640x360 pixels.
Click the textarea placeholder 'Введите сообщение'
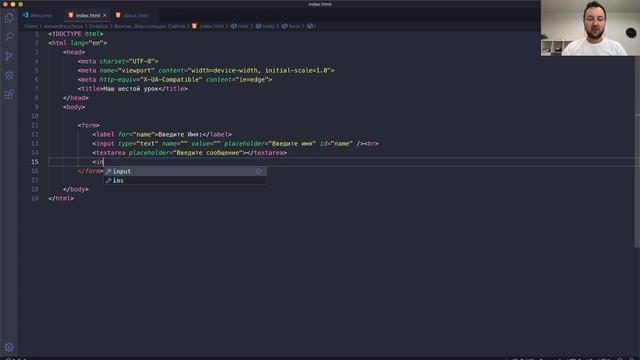(x=208, y=153)
